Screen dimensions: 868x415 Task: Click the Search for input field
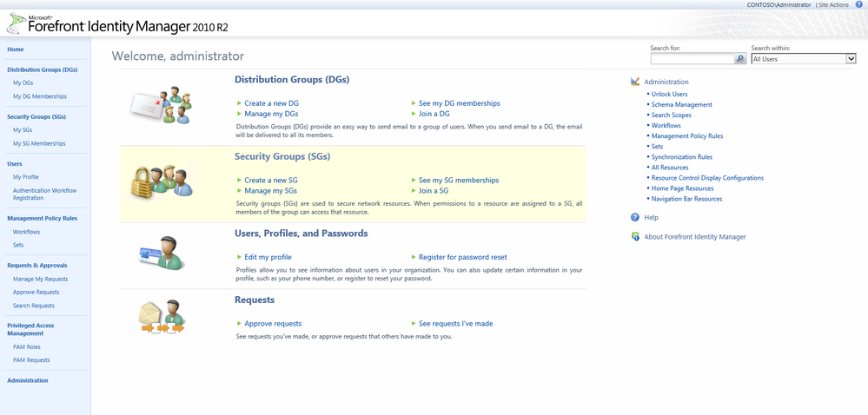pos(692,59)
